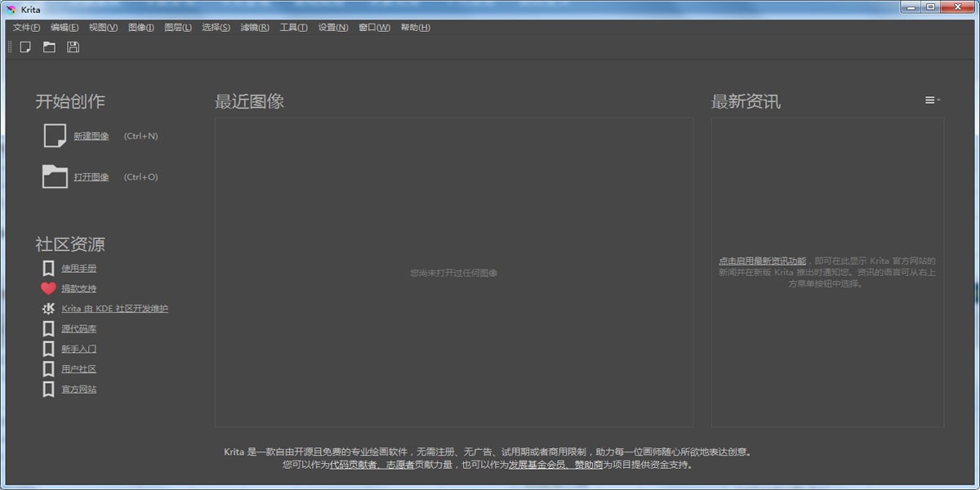Visit the 源代码库 repository link
Screen dimensions: 980x490
pos(78,327)
